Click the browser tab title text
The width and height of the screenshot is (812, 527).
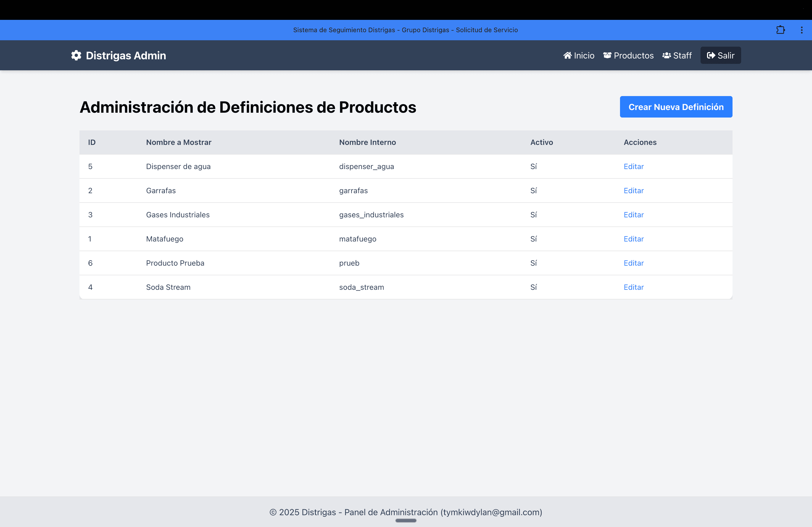pyautogui.click(x=405, y=30)
